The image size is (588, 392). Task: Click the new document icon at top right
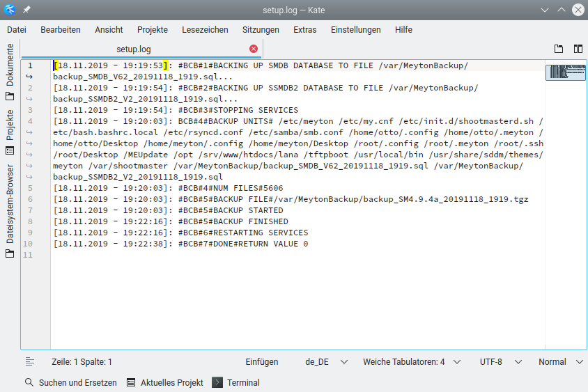pos(559,49)
